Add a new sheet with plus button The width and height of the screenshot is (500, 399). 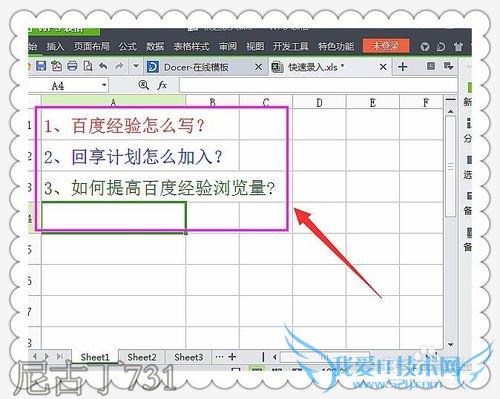point(232,357)
